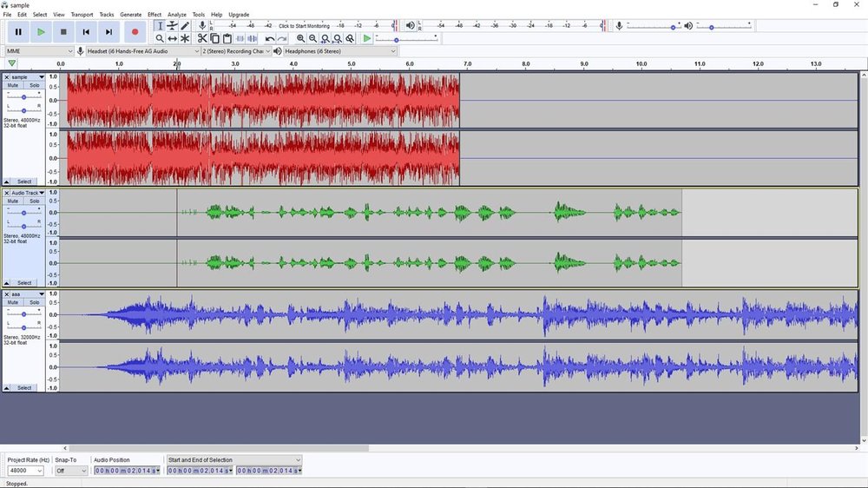
Task: Select the Selection (I-beam) tool
Action: (x=160, y=25)
